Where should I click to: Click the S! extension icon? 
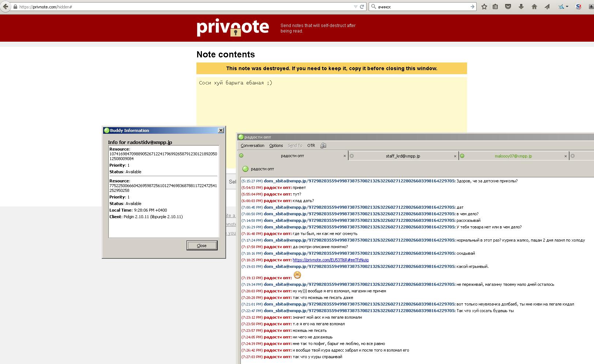click(578, 7)
